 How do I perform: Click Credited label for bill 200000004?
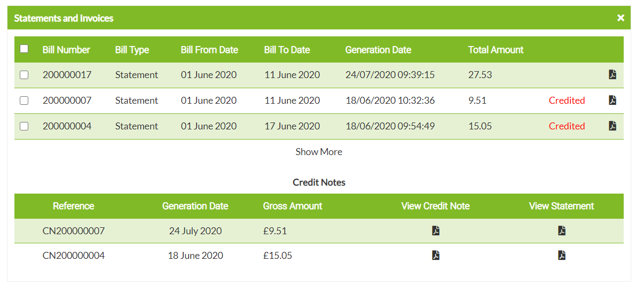pyautogui.click(x=567, y=126)
